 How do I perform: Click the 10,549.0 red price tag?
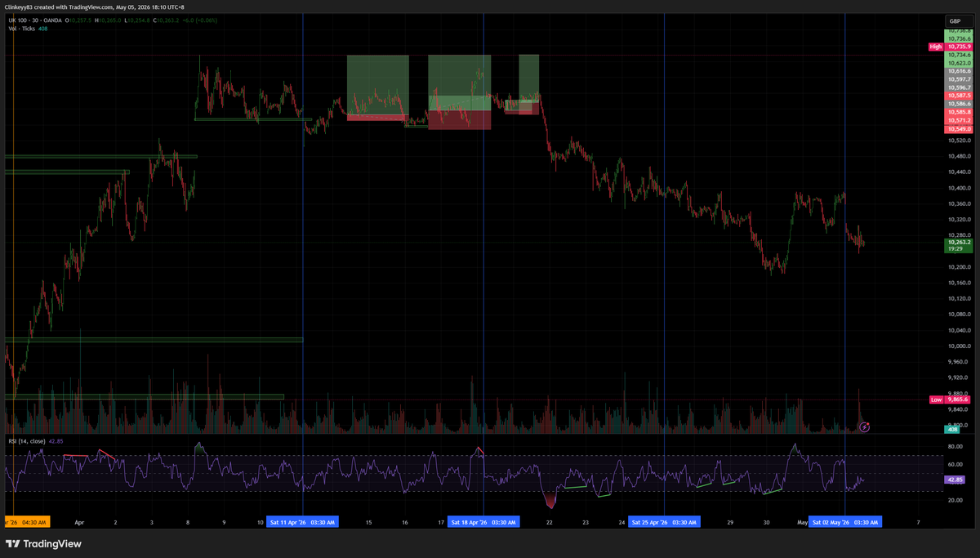click(x=958, y=129)
